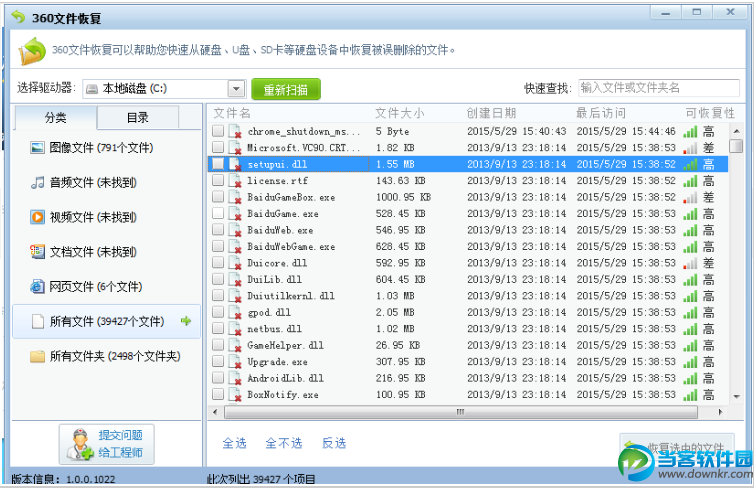Click the horizontal scrollbar thumb
The width and height of the screenshot is (754, 488).
tap(461, 412)
